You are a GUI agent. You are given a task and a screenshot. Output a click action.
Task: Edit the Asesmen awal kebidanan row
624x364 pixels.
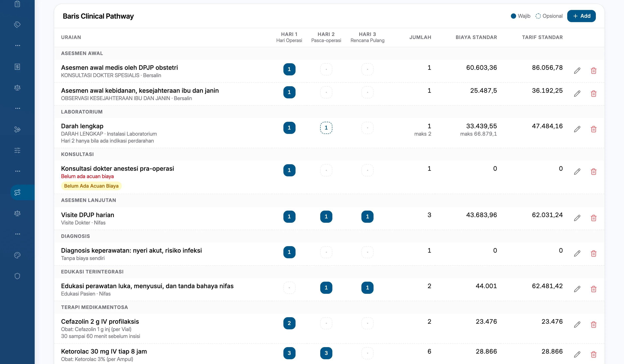577,94
